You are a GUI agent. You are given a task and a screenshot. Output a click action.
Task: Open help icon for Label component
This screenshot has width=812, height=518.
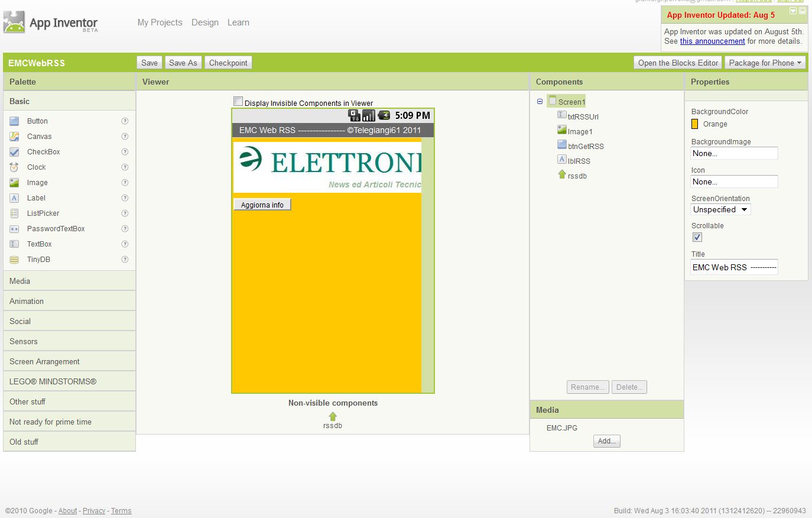[125, 198]
